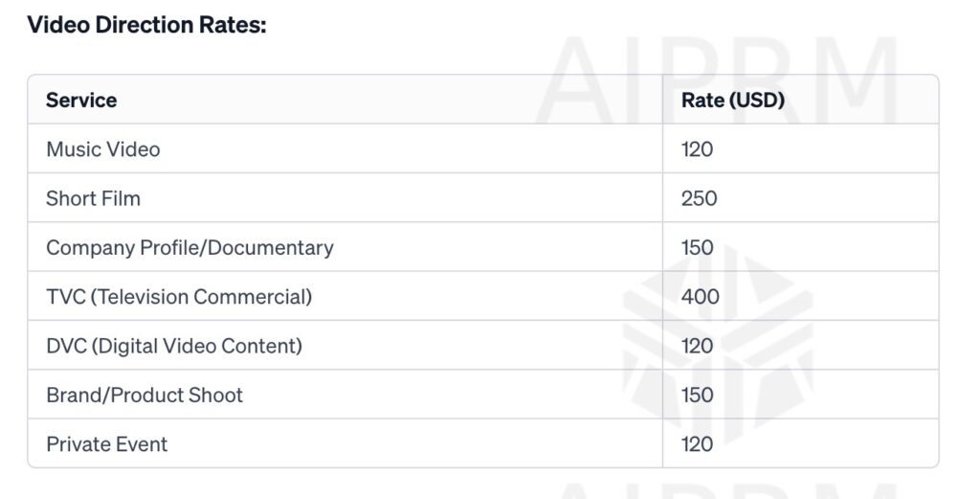Click the Company Profile/Documentary cell
The image size is (980, 499).
coord(189,247)
